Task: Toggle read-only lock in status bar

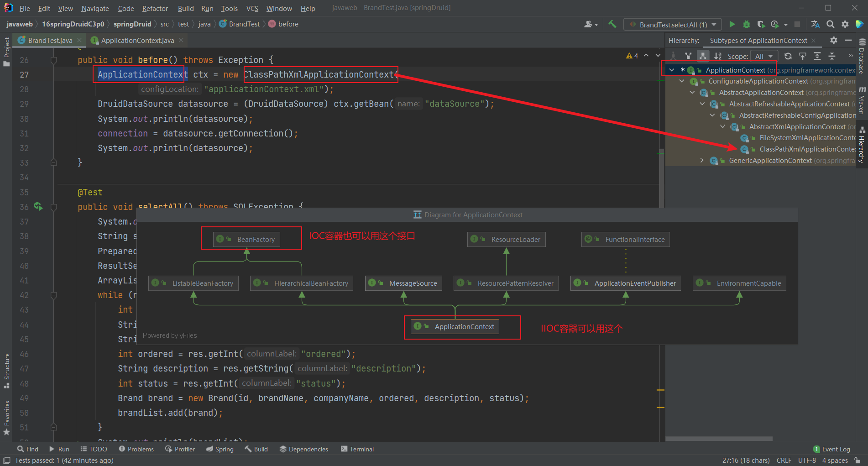Action: (x=858, y=461)
